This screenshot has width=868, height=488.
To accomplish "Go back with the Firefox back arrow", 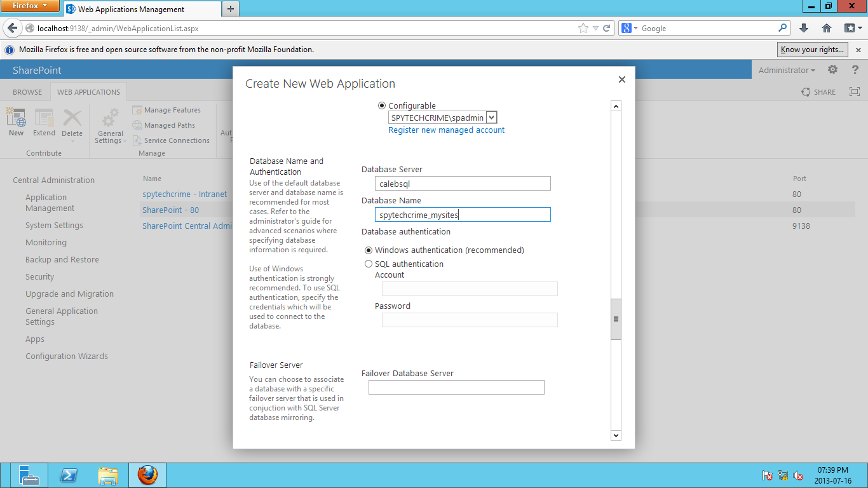I will pos(13,28).
